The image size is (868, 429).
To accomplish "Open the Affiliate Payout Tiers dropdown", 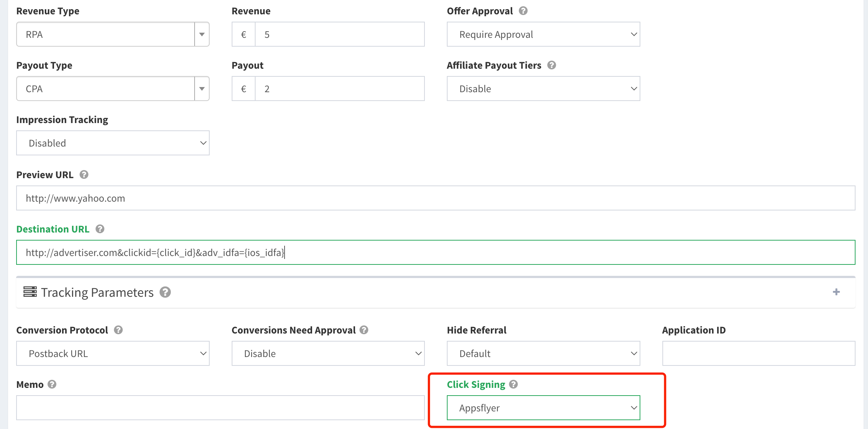I will pyautogui.click(x=543, y=89).
